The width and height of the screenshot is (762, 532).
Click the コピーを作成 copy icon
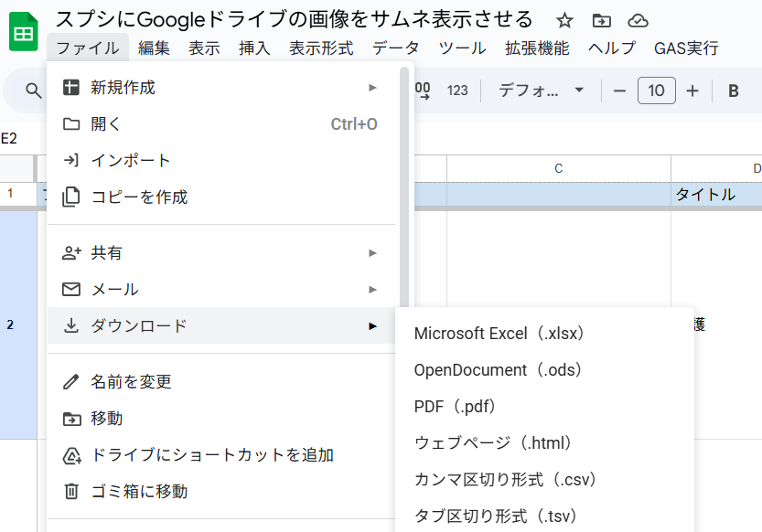click(x=71, y=197)
